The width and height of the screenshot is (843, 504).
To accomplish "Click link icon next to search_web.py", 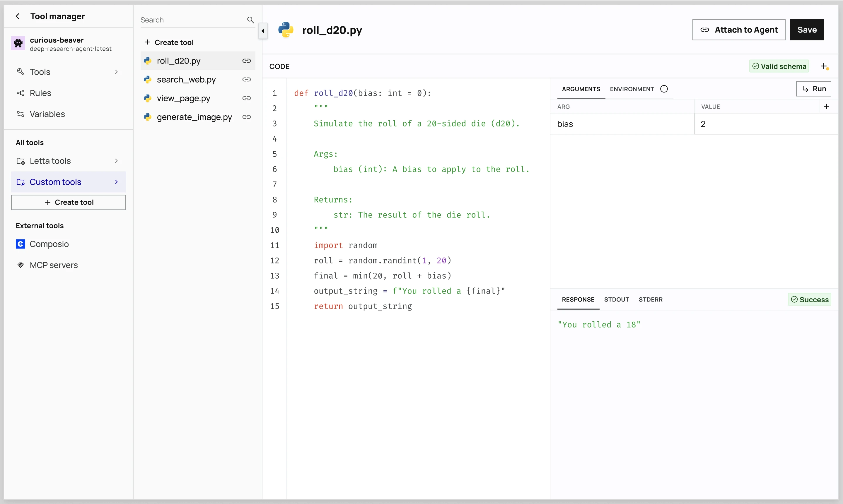I will pos(246,80).
